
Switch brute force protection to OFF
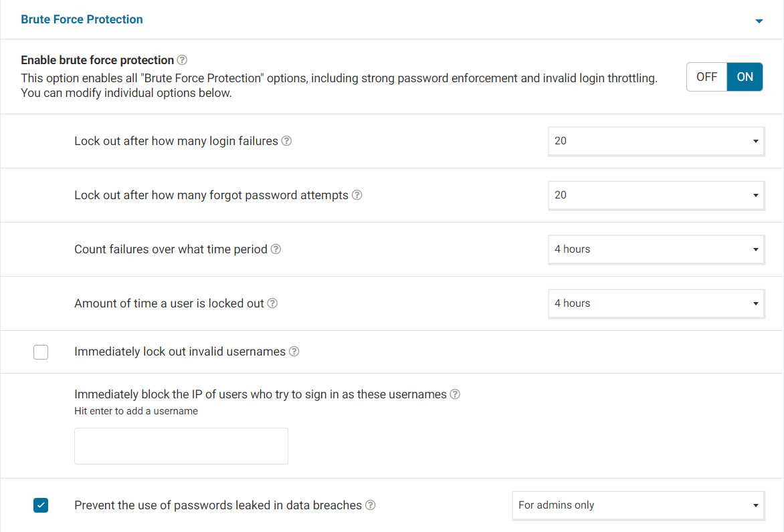coord(706,77)
